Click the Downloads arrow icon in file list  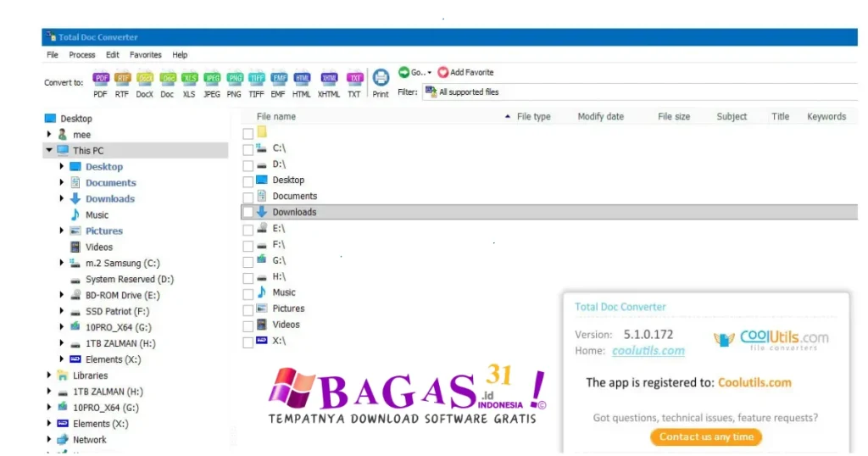point(262,211)
